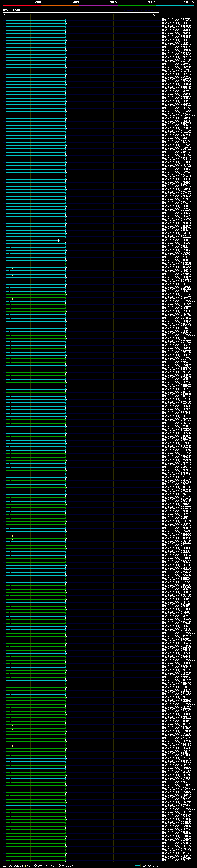Screen dimensions: 197x868
Task: Select hit UniRef100_B7RKT6
Action: [177, 270]
